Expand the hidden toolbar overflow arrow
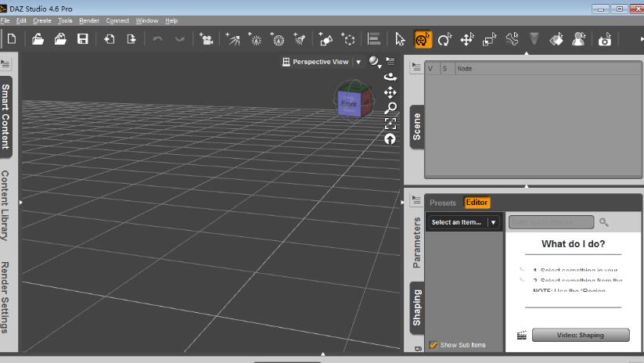This screenshot has height=363, width=644. (641, 39)
